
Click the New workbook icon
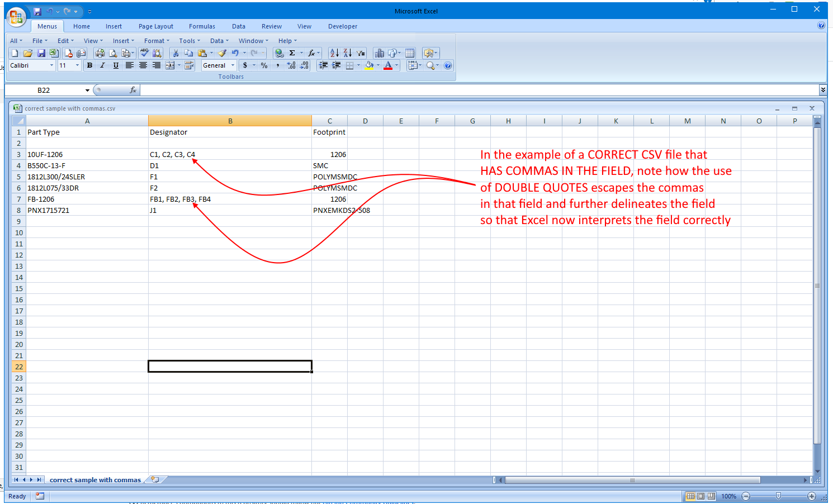tap(15, 53)
